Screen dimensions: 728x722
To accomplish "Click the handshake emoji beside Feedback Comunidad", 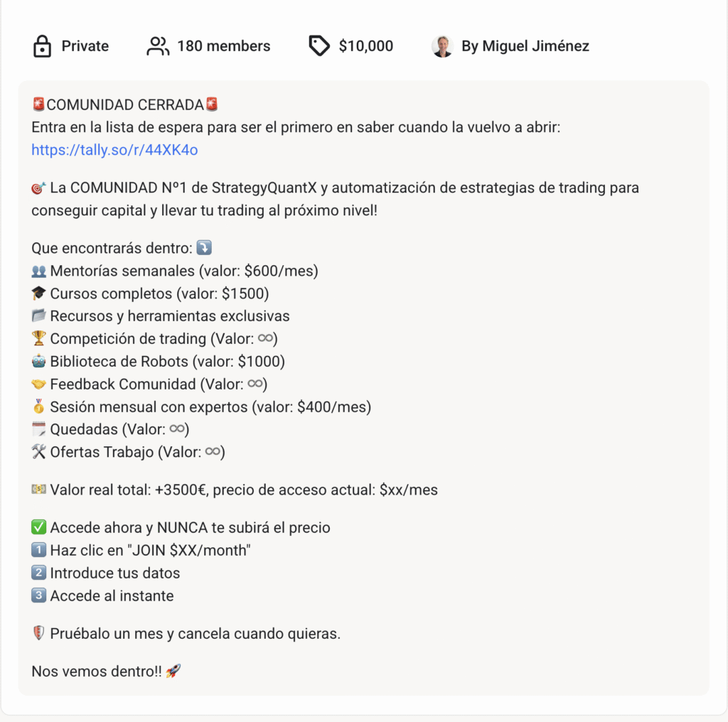I will [x=39, y=384].
